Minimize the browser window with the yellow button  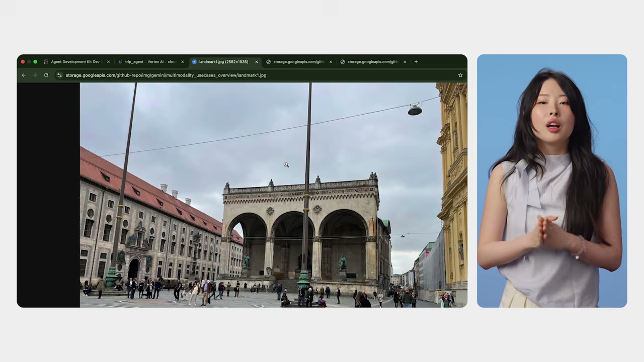29,62
